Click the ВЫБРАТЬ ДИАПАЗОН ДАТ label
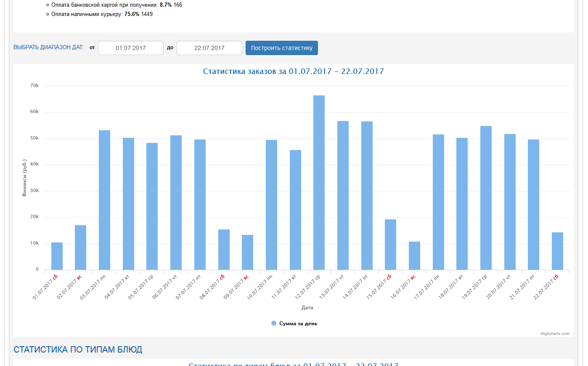The height and width of the screenshot is (366, 588). click(x=49, y=47)
